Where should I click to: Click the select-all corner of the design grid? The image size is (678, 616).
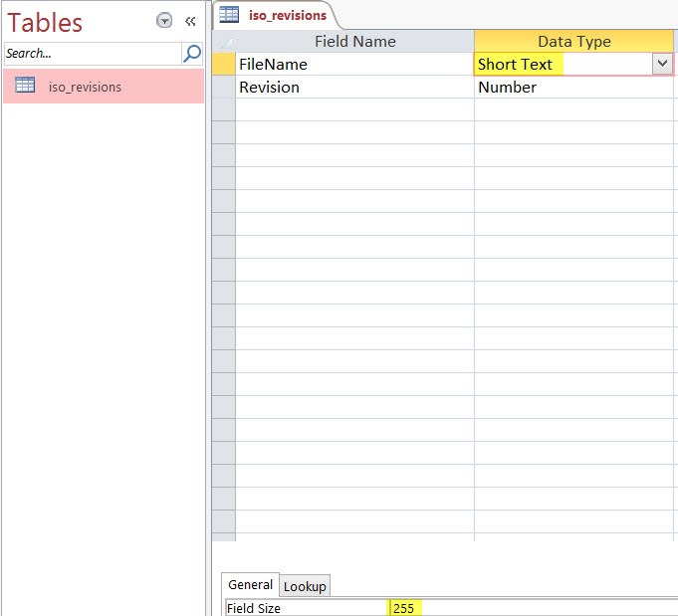(x=224, y=42)
